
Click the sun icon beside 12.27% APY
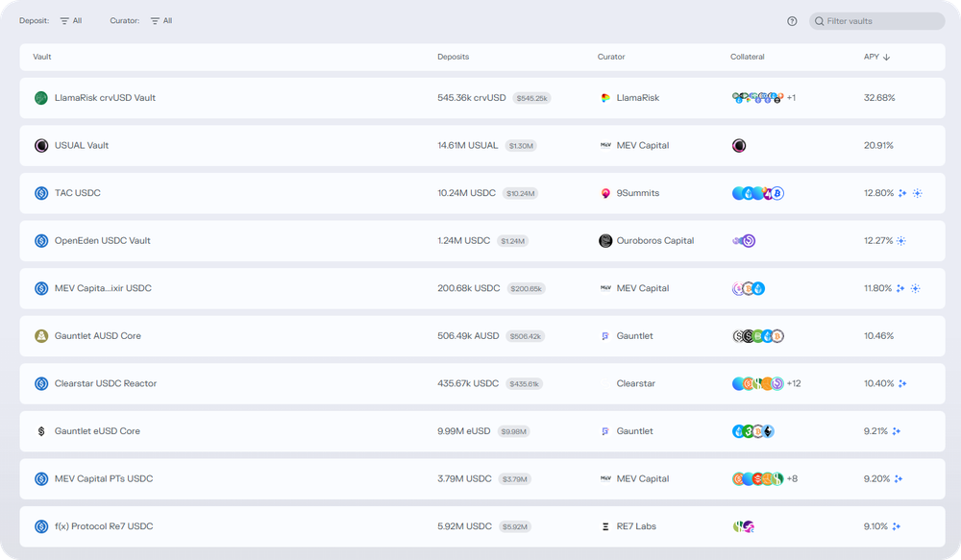[901, 241]
